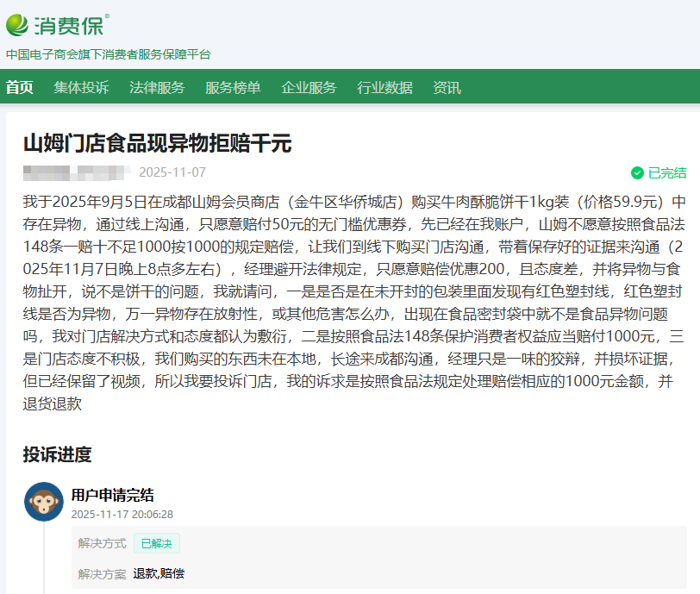Click the green checkmark icon beside 已完结

point(637,172)
